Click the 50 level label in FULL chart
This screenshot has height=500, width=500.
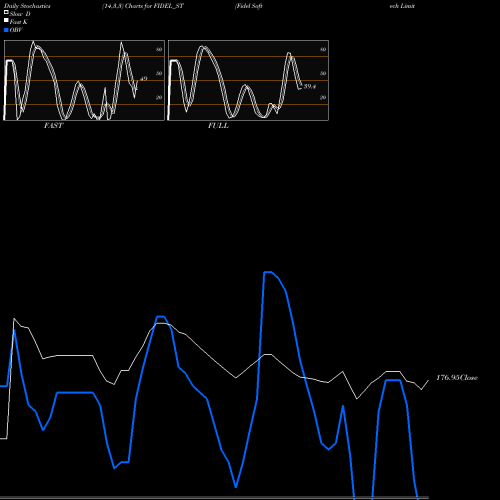[323, 73]
